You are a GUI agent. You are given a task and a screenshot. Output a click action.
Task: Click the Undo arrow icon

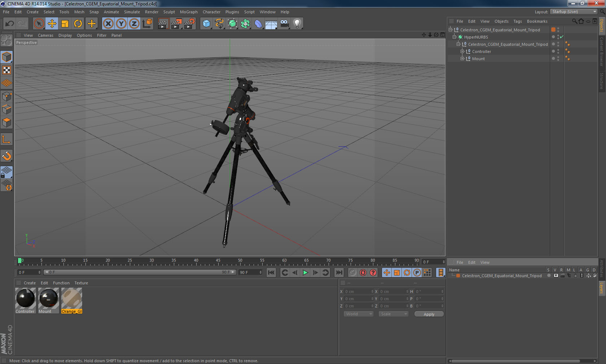coord(10,24)
